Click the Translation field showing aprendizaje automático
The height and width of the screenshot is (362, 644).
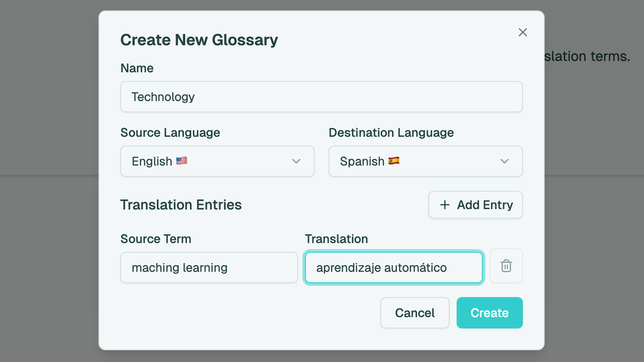coord(393,267)
